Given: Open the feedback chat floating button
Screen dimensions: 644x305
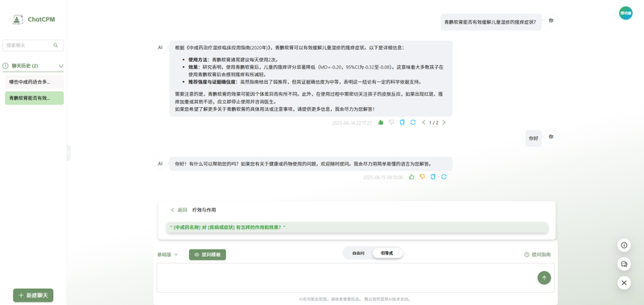Looking at the screenshot, I should point(624,264).
